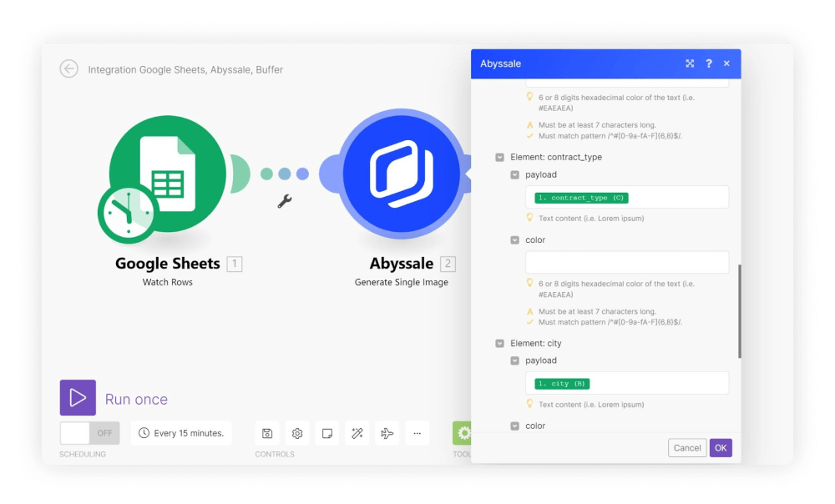Open the green Tools gear icon

click(x=463, y=433)
